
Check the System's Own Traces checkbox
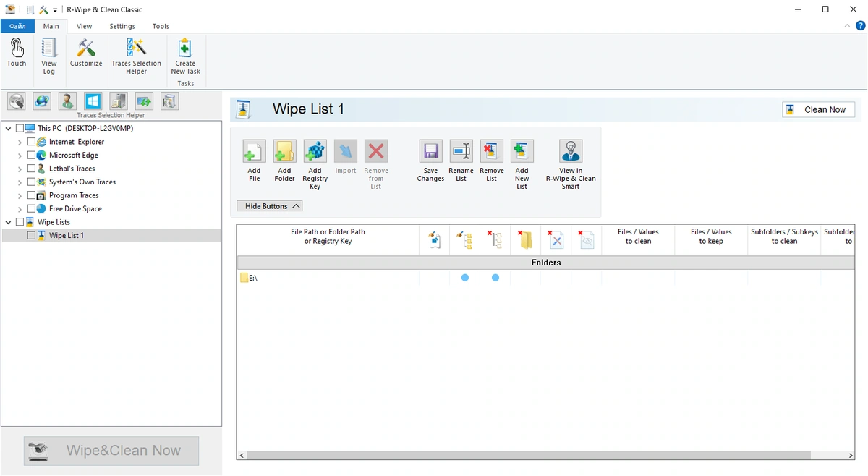pos(31,182)
